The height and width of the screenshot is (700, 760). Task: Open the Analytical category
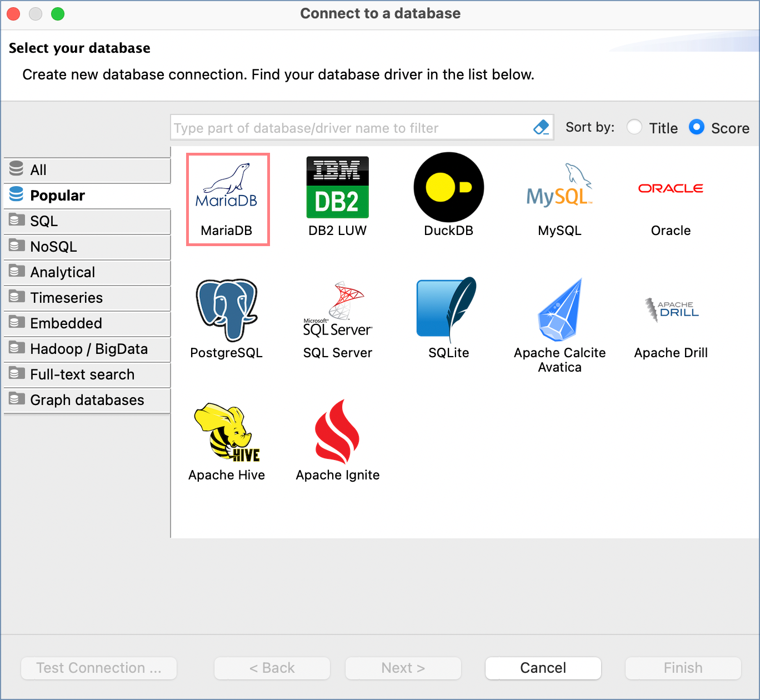pos(87,272)
